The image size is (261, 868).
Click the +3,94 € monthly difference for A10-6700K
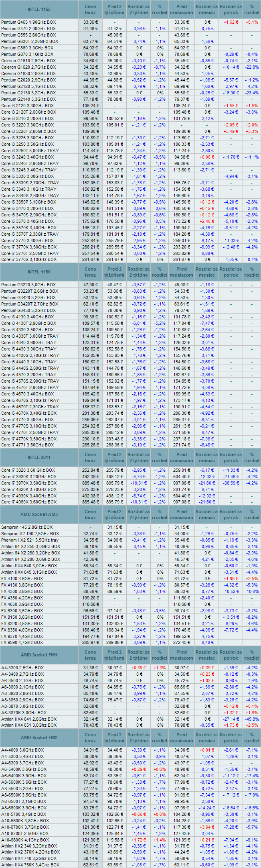[207, 827]
